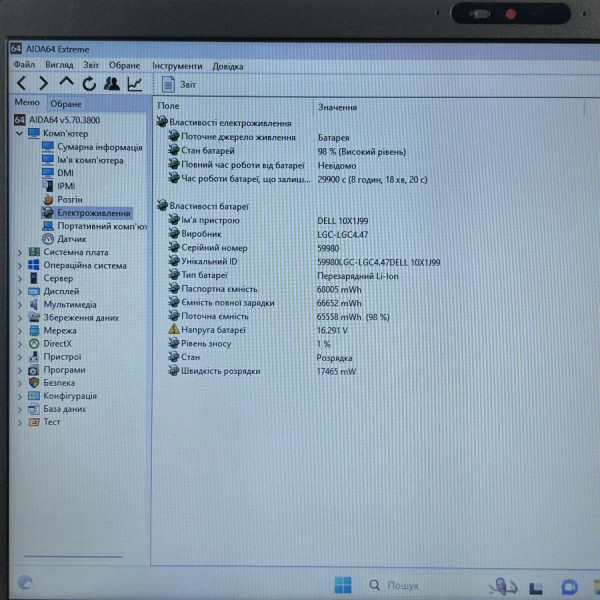The width and height of the screenshot is (600, 600).
Task: Go forward with the right arrow button
Action: 44,83
